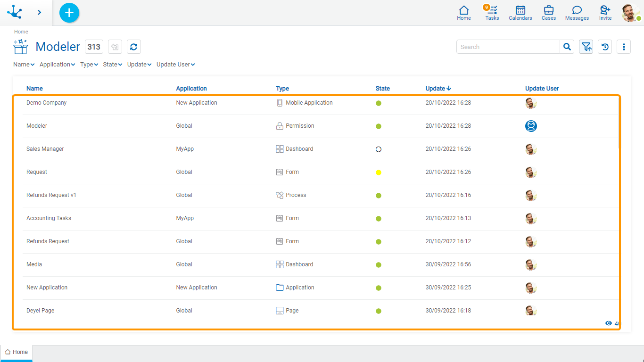Click MyApp in Accounting Tasks row
The image size is (644, 362).
click(185, 218)
